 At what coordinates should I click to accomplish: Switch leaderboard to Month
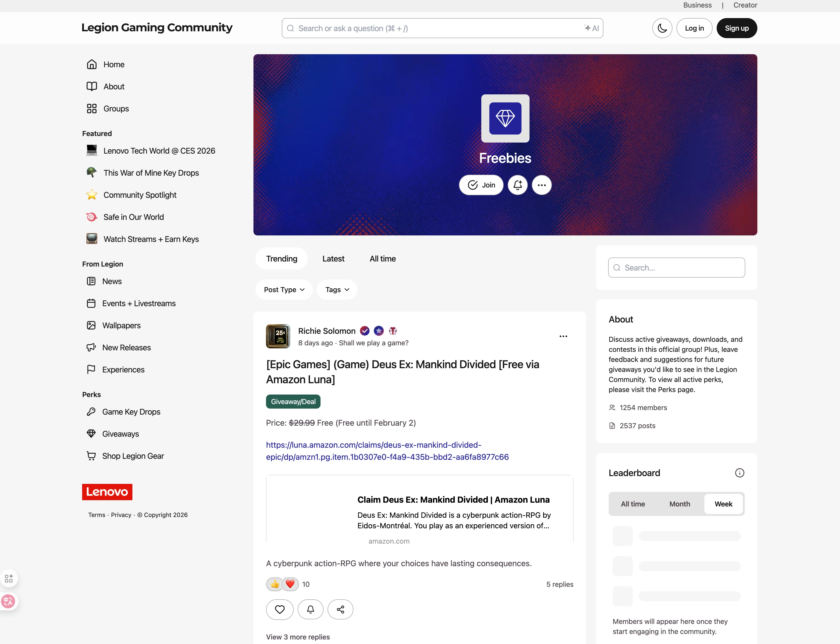679,504
